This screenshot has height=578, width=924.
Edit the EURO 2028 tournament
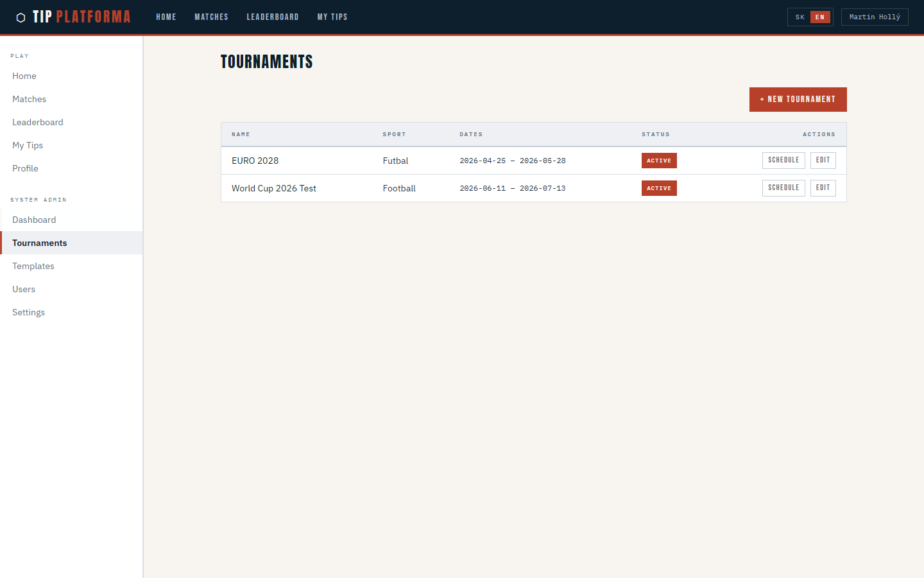[x=823, y=161]
